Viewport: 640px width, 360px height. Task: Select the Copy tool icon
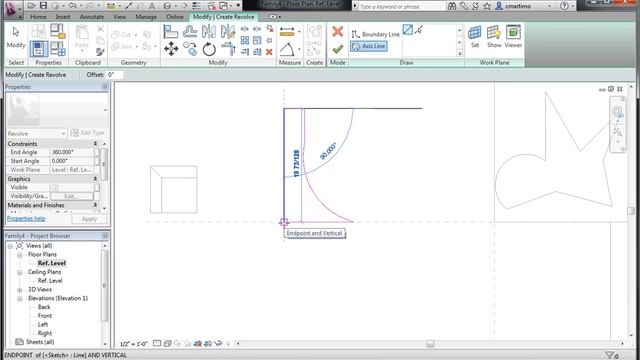[190, 49]
